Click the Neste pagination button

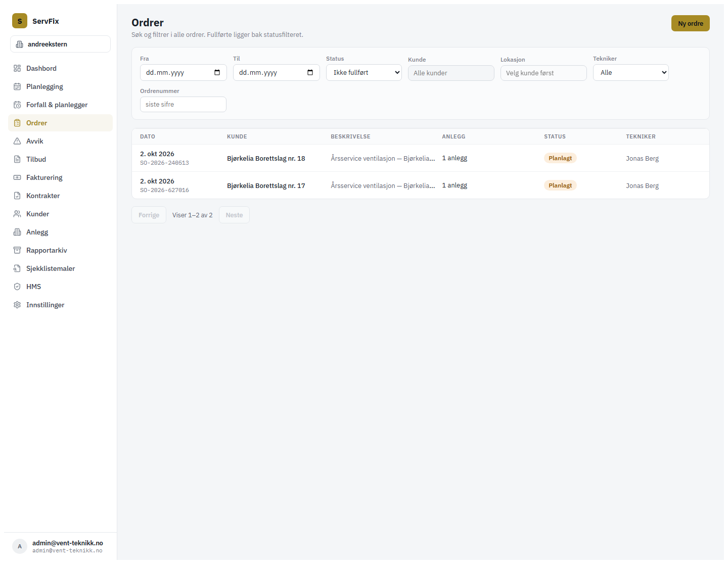point(234,215)
